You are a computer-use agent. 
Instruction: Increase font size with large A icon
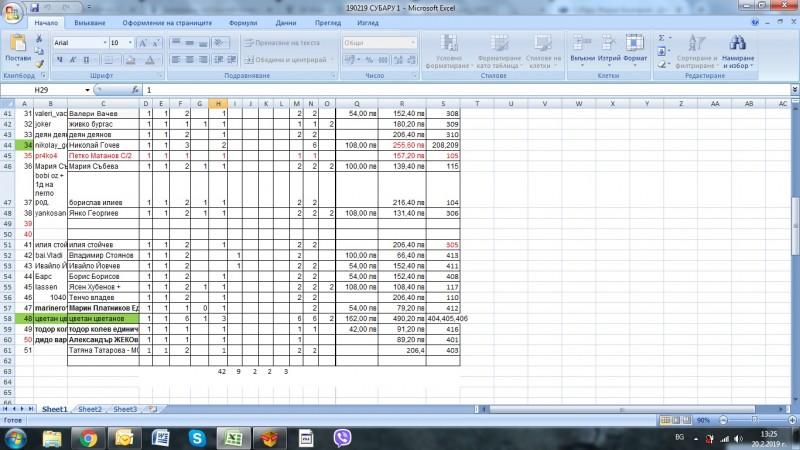click(143, 43)
